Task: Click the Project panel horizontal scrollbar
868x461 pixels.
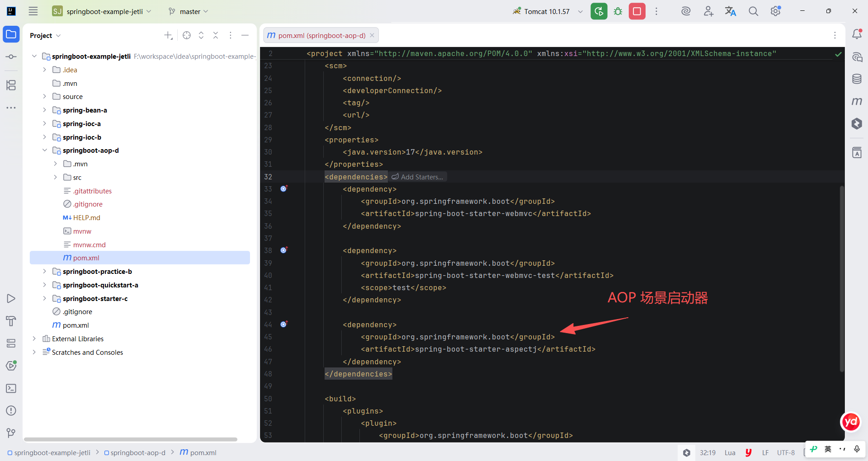Action: (131, 439)
